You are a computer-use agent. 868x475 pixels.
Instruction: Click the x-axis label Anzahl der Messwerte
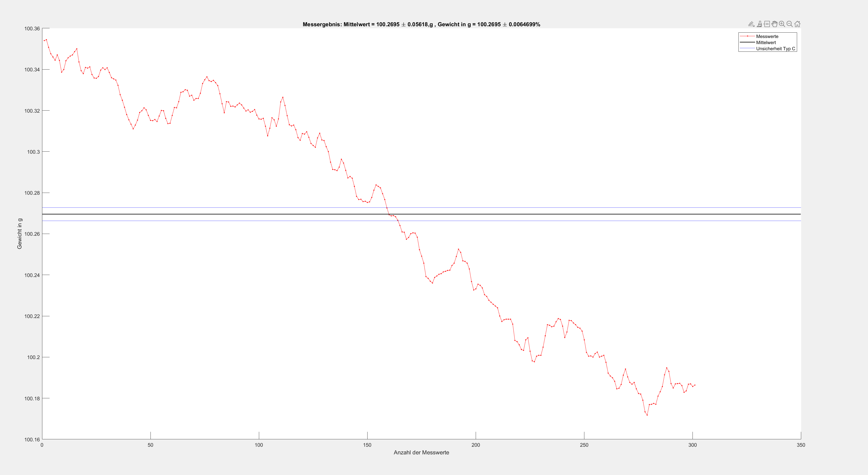(421, 452)
